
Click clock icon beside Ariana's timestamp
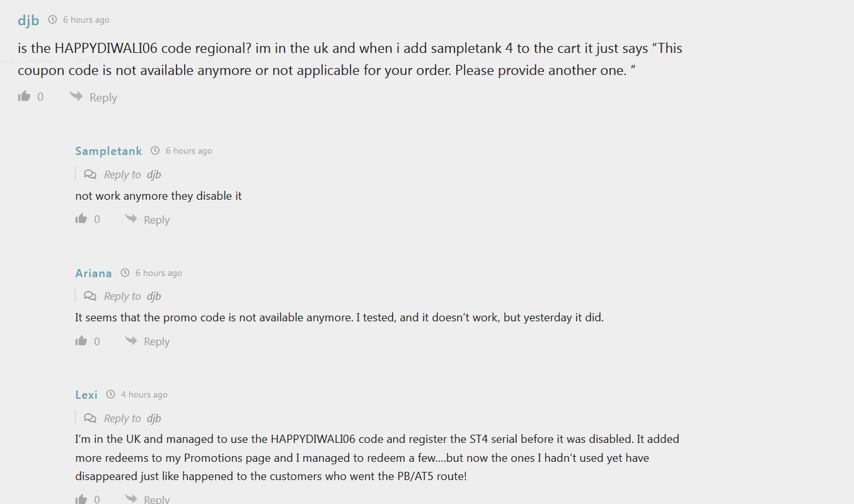[x=125, y=273]
